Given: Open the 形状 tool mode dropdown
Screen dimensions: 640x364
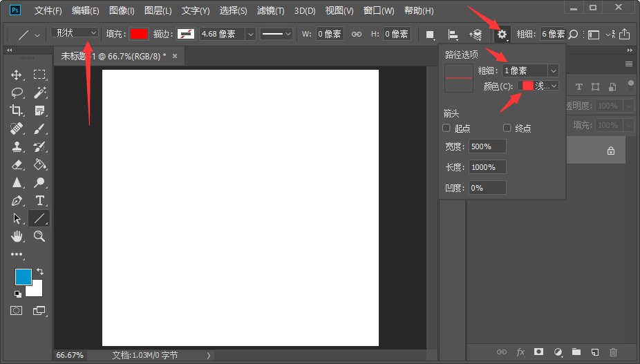Looking at the screenshot, I should click(x=75, y=32).
